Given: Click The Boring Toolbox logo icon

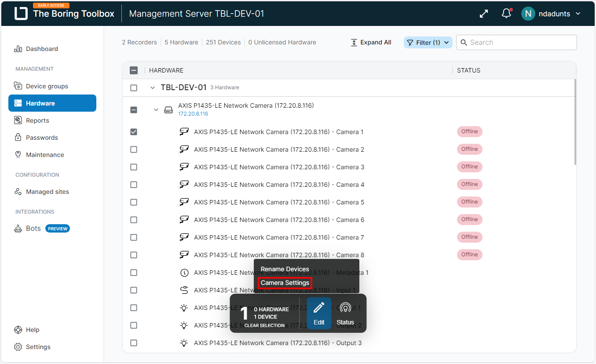Looking at the screenshot, I should (21, 14).
